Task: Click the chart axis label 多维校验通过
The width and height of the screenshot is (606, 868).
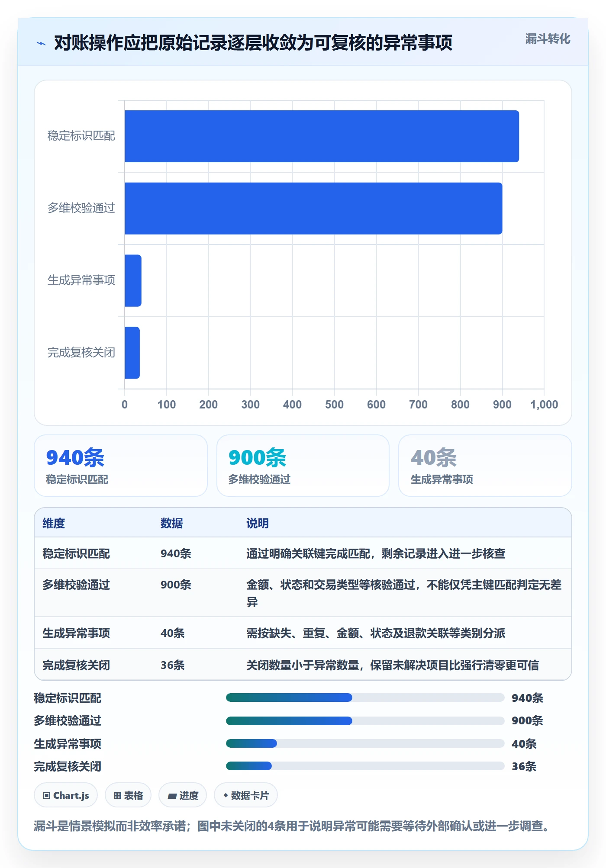Action: pos(81,208)
